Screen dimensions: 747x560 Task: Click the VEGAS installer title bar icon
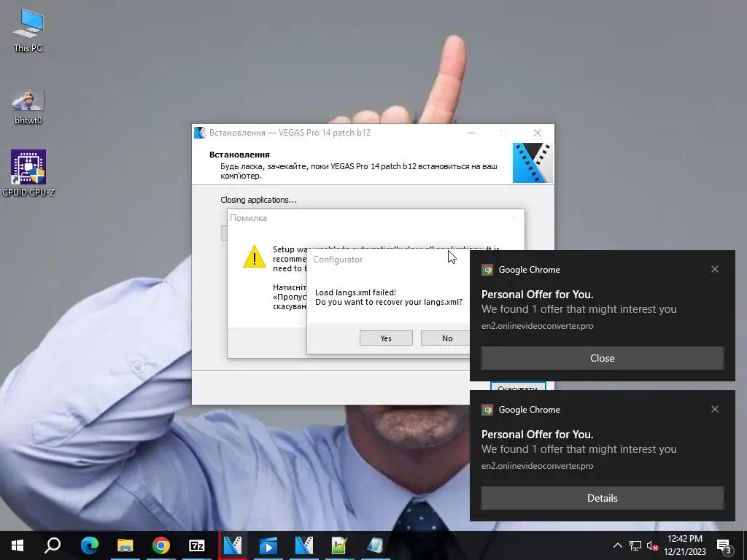coord(200,133)
